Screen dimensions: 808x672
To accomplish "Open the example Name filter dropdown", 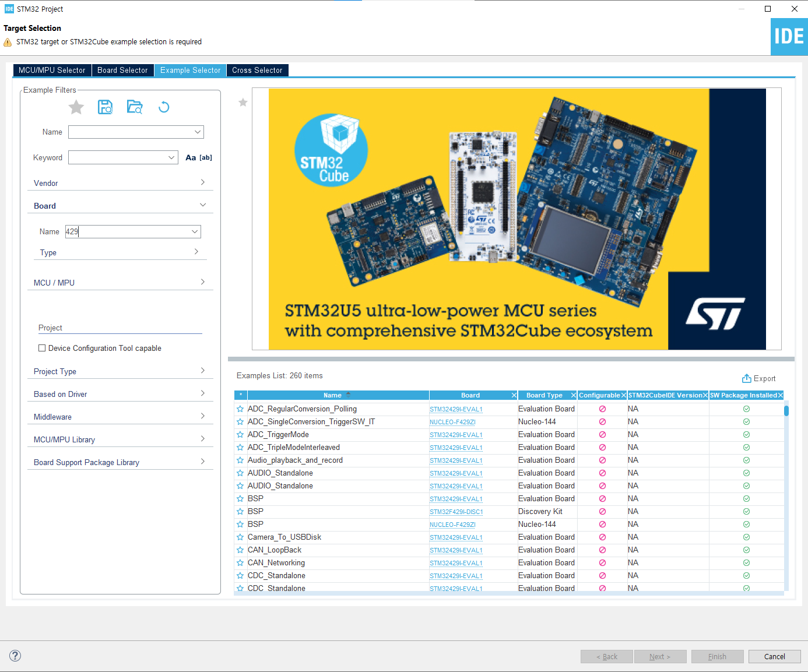I will 198,132.
